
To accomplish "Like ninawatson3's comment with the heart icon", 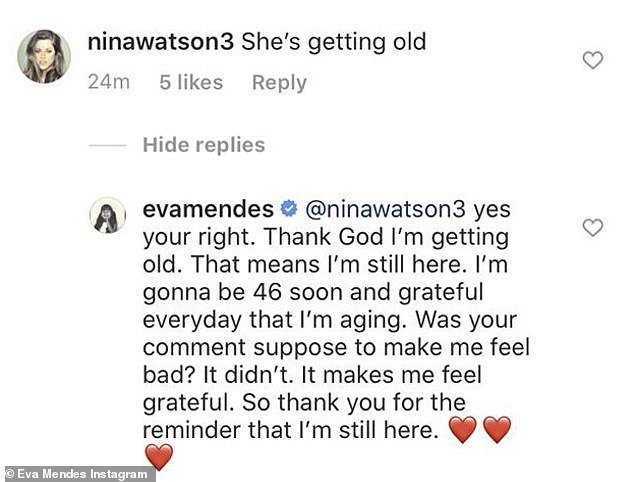I will (x=593, y=60).
